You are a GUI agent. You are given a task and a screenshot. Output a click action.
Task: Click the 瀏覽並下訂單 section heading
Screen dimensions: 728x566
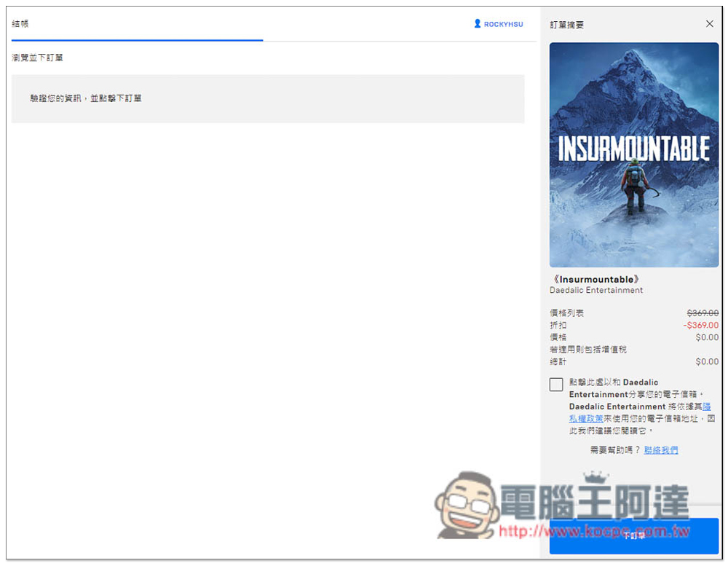[37, 58]
